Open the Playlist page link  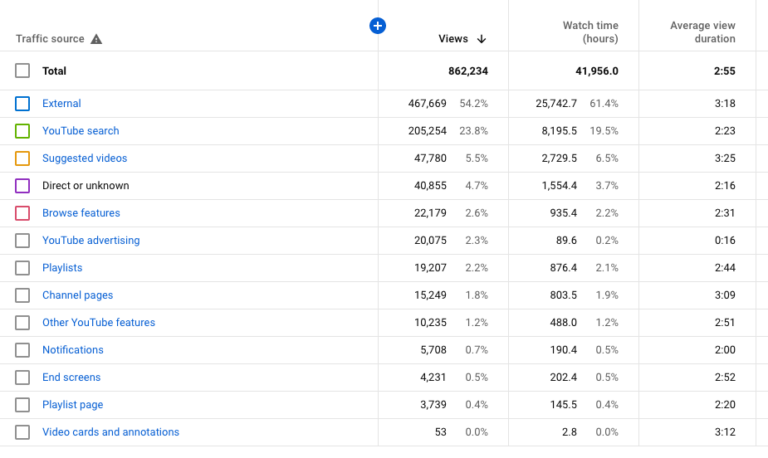pyautogui.click(x=72, y=405)
